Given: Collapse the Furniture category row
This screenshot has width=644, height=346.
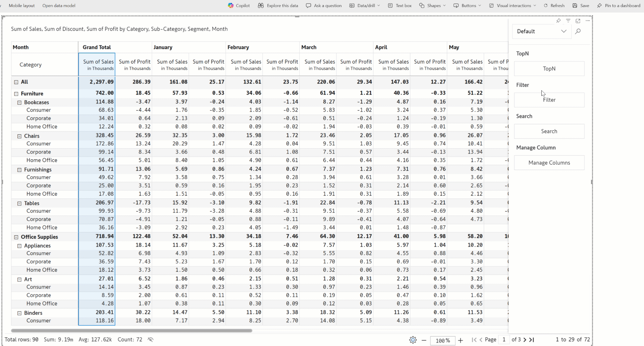Looking at the screenshot, I should [16, 94].
